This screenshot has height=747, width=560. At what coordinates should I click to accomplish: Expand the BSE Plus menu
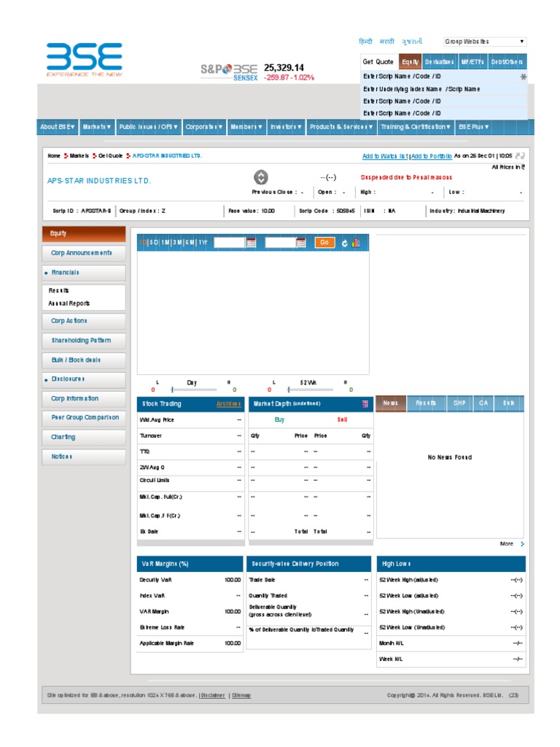[x=473, y=127]
